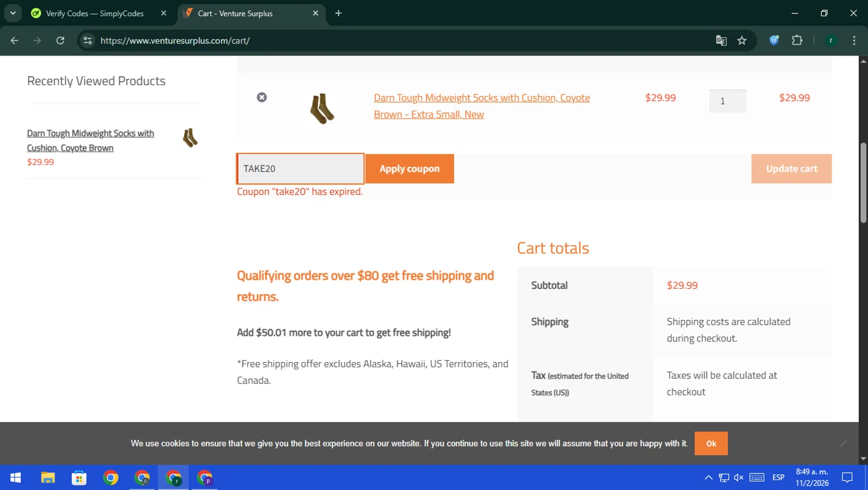Screen dimensions: 868x490
Task: Select the coupon expired error message
Action: [x=300, y=191]
